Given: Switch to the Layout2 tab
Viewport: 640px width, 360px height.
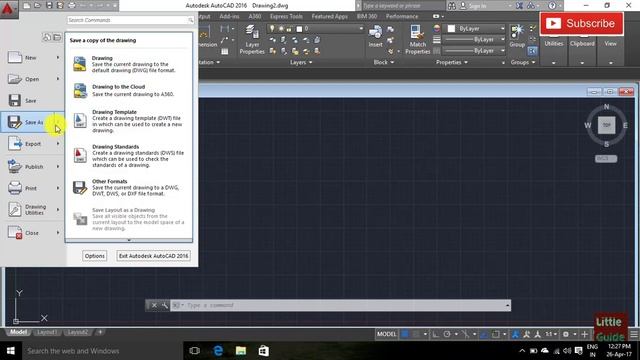Looking at the screenshot, I should pyautogui.click(x=78, y=332).
